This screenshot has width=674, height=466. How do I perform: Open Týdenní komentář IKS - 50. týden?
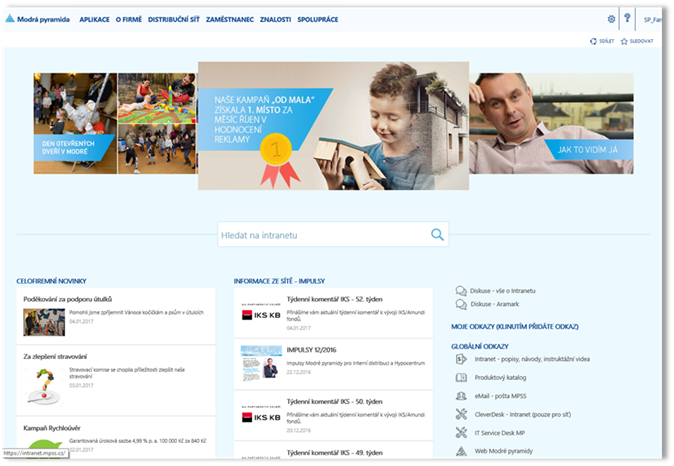click(334, 401)
